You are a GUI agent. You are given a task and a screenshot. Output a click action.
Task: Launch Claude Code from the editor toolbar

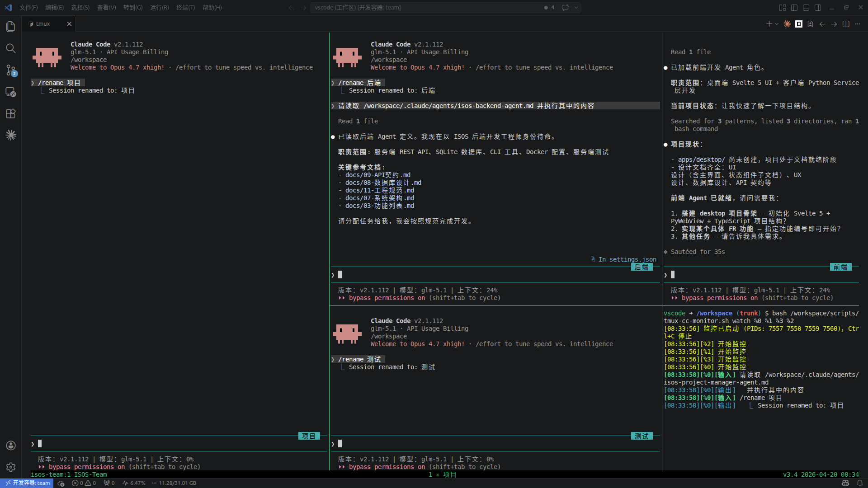point(787,24)
